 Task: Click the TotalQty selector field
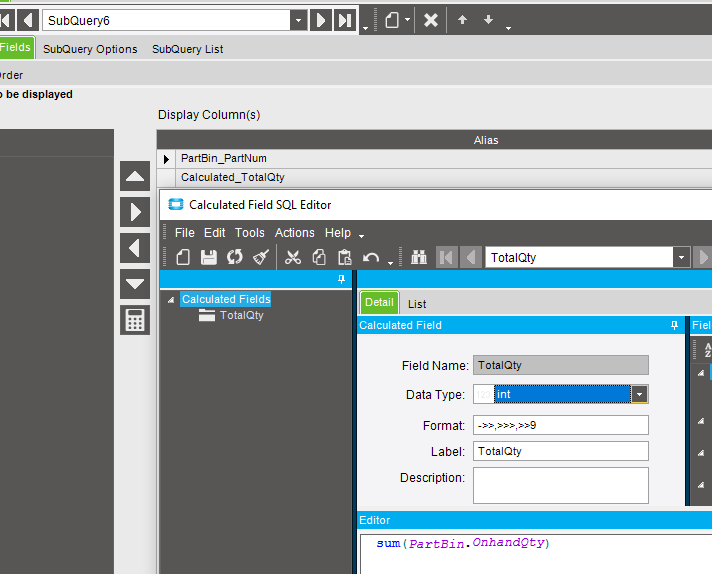pyautogui.click(x=579, y=257)
